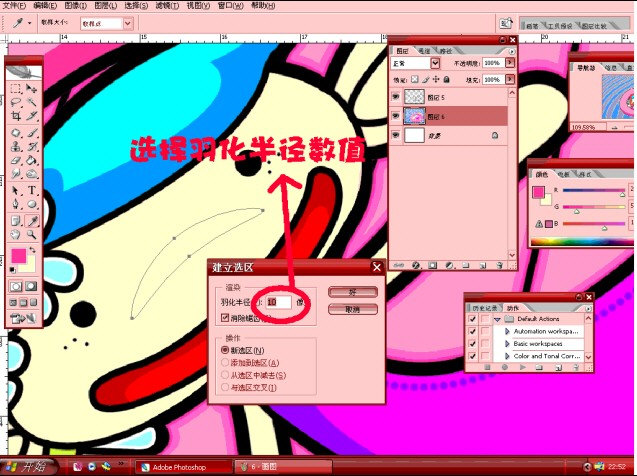Toggle the 背景 layer visibility eye
637x476 pixels.
[x=396, y=135]
